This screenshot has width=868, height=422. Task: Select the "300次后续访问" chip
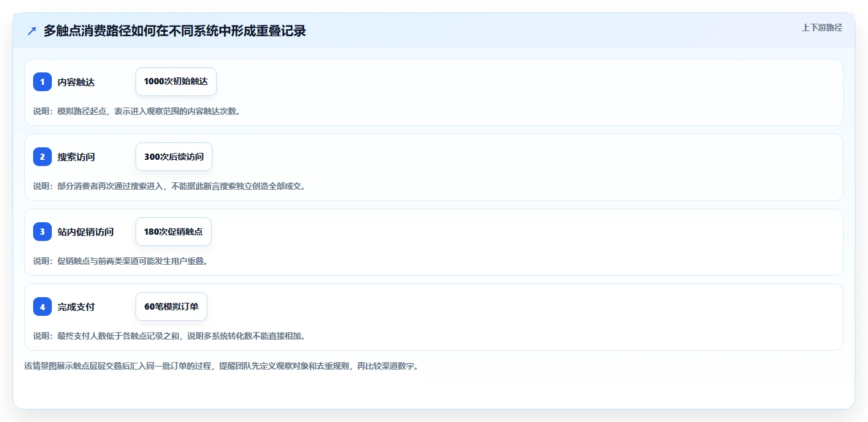click(x=174, y=157)
